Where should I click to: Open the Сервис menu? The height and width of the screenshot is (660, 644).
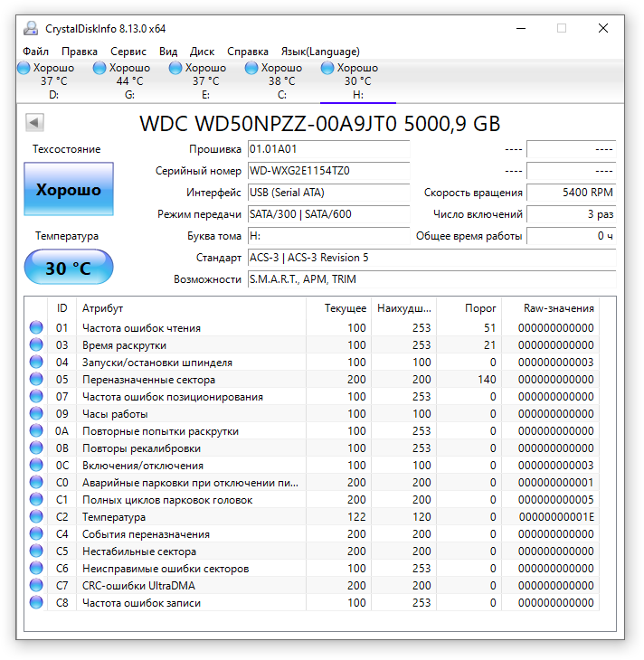click(x=128, y=52)
